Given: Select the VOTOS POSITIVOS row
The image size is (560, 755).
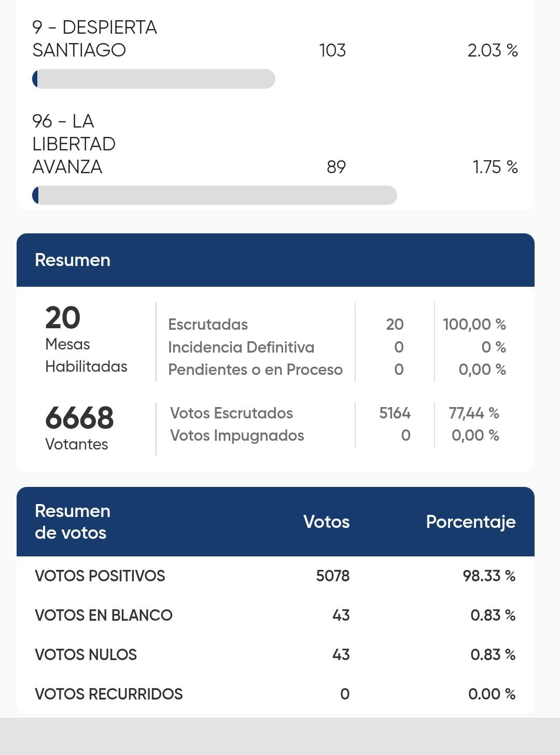Looking at the screenshot, I should point(275,576).
